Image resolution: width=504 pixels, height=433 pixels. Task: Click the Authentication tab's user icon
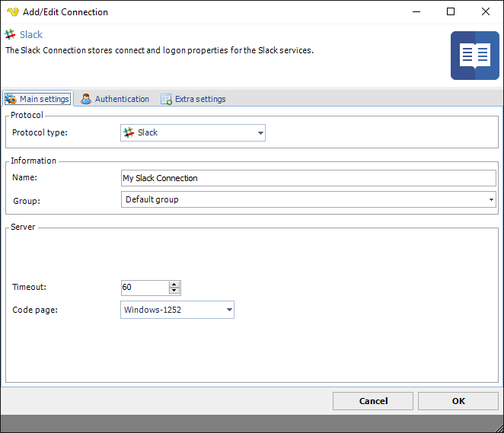point(87,99)
